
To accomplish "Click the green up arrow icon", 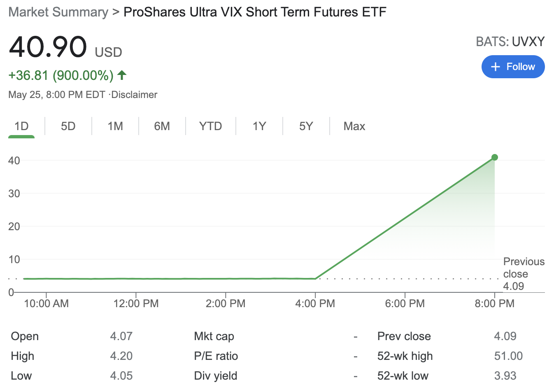I will tap(122, 75).
